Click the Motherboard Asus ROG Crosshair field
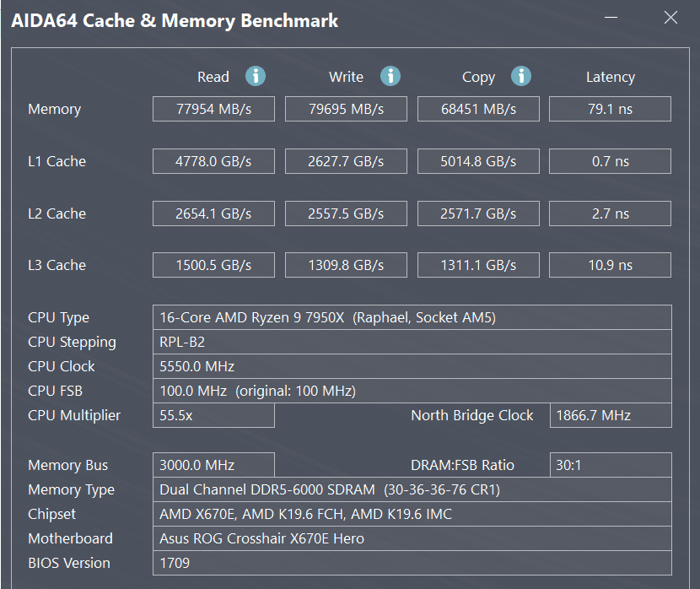 [412, 538]
